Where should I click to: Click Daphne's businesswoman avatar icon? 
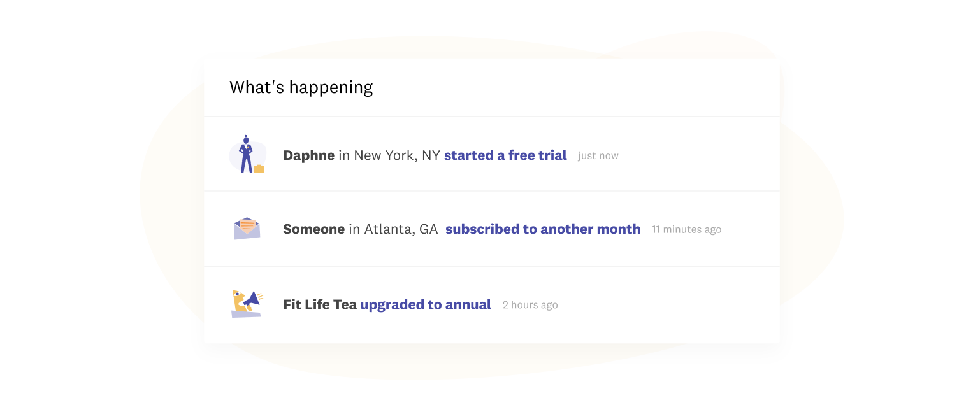[247, 153]
